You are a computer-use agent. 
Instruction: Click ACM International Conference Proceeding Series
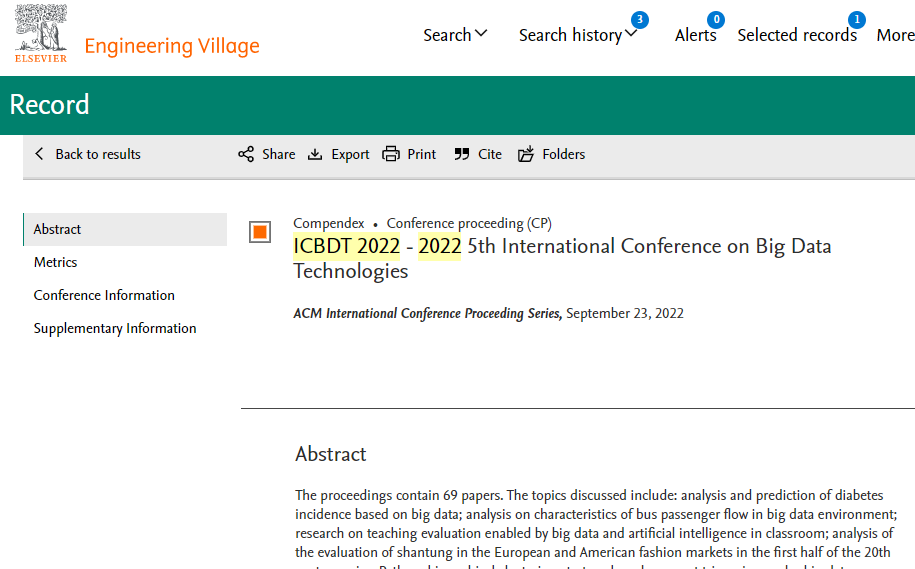coord(428,313)
